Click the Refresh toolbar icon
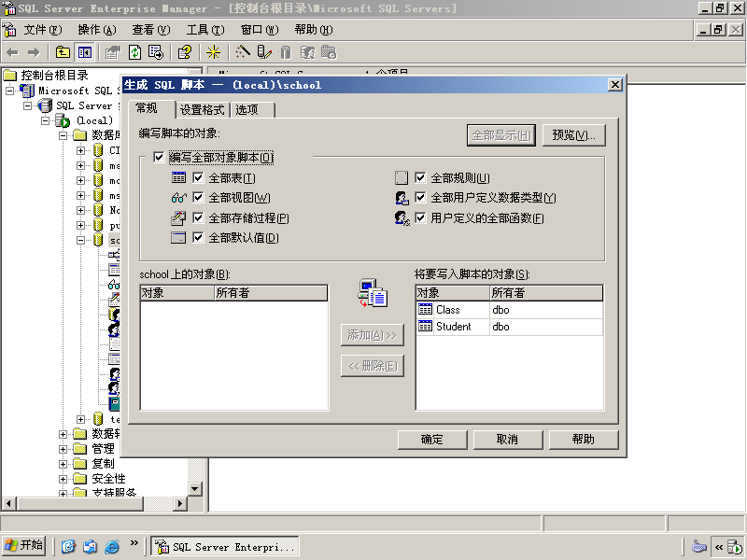 pos(134,52)
